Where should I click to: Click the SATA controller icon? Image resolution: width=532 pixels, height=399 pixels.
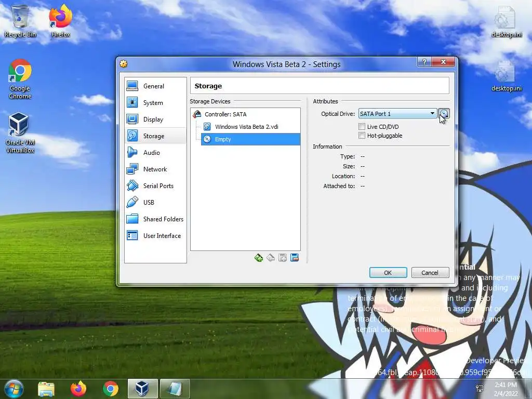click(197, 114)
